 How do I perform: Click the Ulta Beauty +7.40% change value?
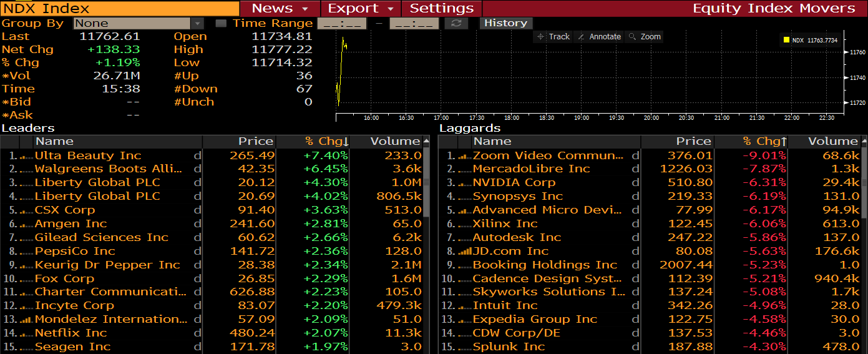point(326,156)
